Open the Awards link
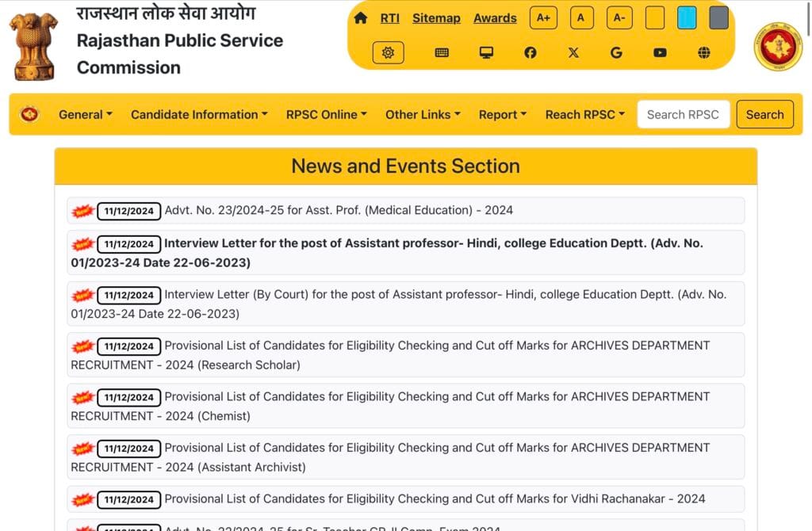812x531 pixels. [495, 18]
